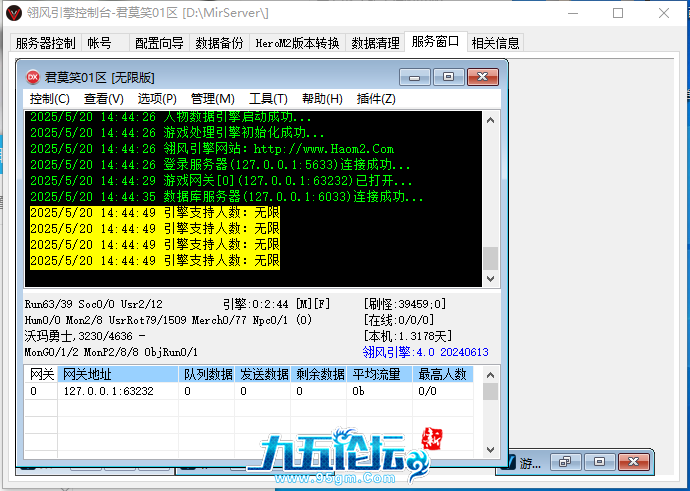Click the 剩余数据 column header

pyautogui.click(x=319, y=374)
